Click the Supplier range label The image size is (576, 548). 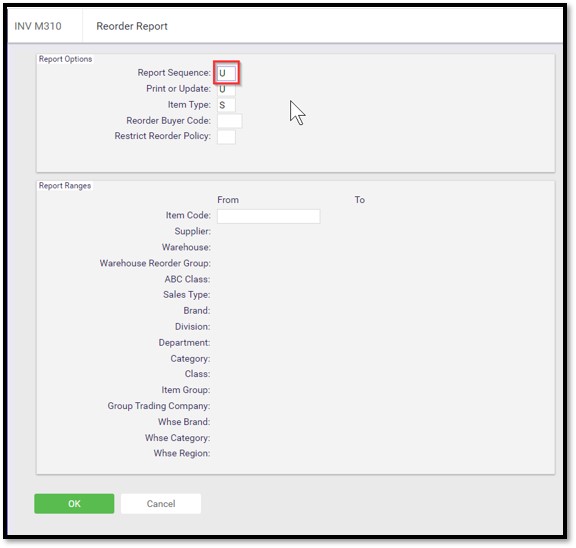(x=192, y=231)
